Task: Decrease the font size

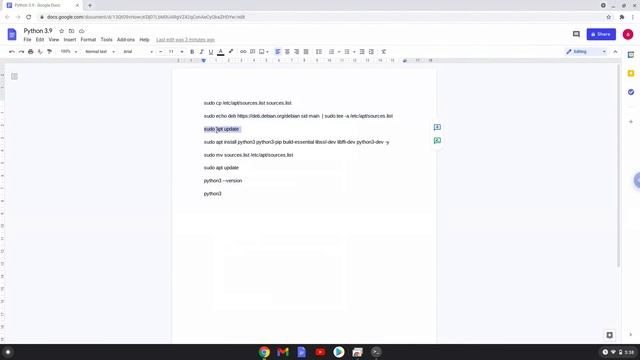Action: pyautogui.click(x=160, y=52)
